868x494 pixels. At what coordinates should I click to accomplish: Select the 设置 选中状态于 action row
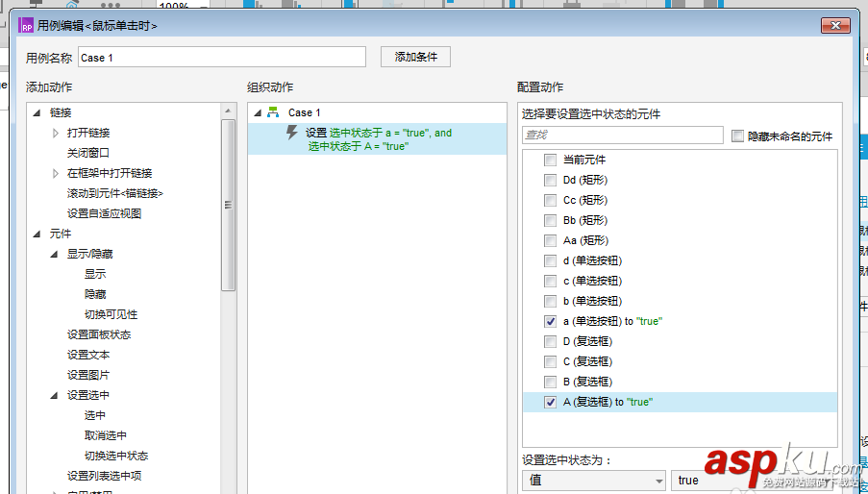pyautogui.click(x=377, y=138)
